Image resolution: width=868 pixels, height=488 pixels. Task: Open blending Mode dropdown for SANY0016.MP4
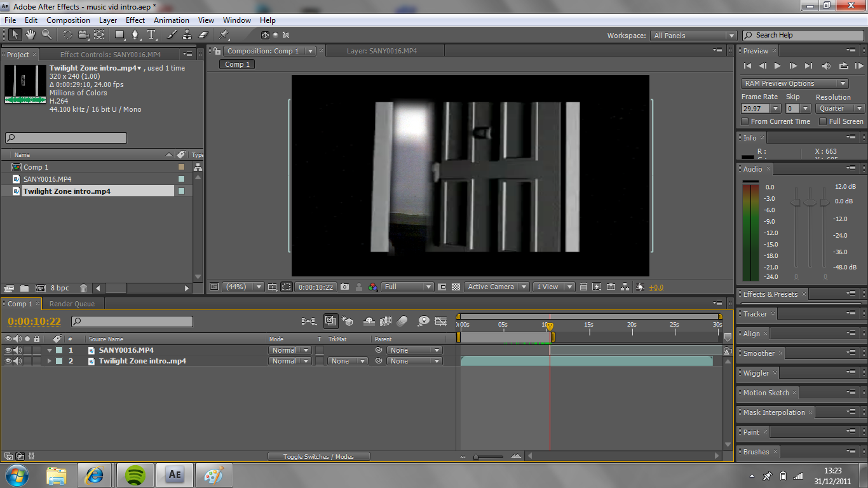[290, 350]
